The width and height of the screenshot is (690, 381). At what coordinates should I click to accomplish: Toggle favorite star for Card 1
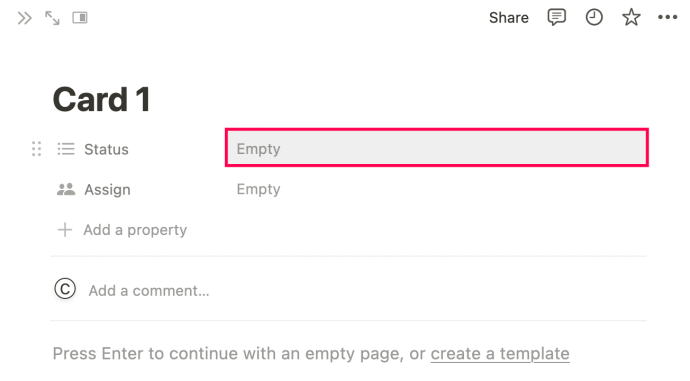coord(631,18)
